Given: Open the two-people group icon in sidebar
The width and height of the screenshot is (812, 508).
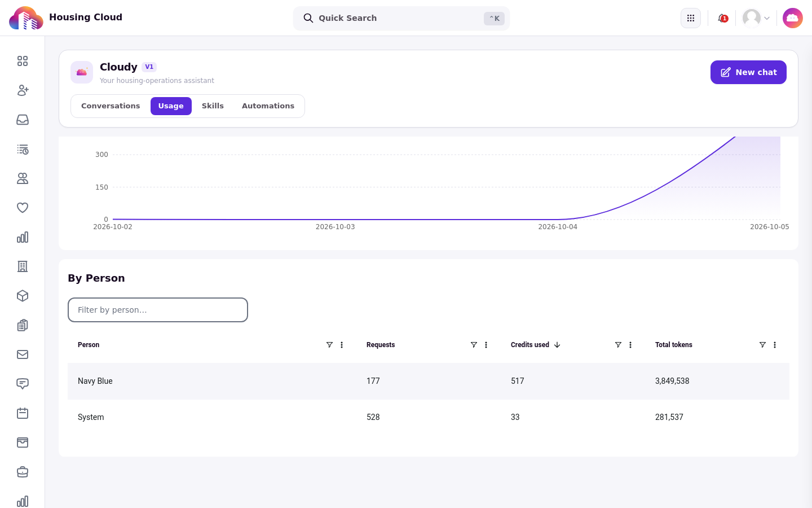Looking at the screenshot, I should [23, 178].
